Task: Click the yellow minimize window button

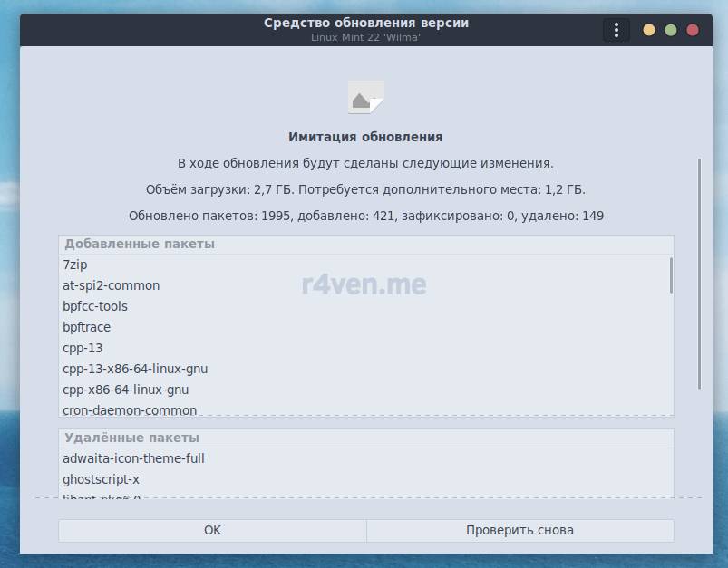Action: pos(649,30)
